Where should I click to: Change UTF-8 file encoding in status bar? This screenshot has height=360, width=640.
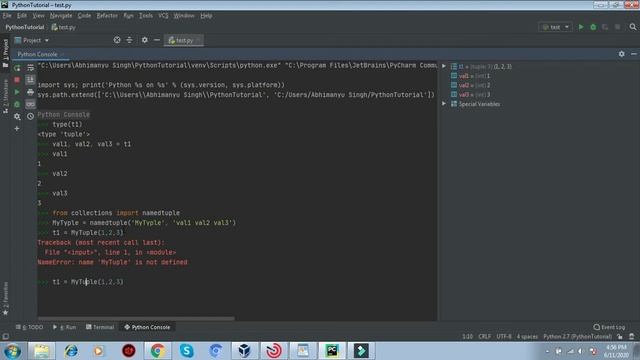pos(504,336)
